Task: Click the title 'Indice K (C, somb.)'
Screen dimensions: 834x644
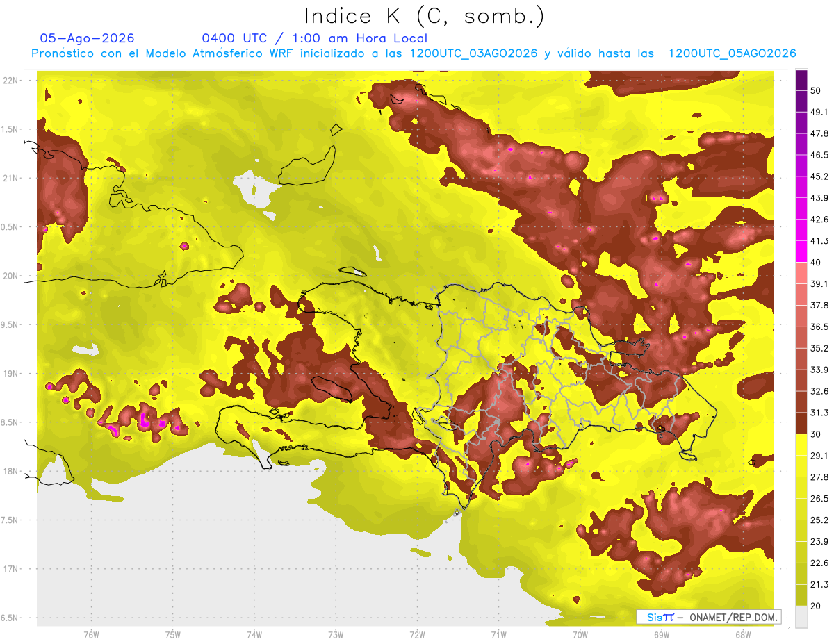Action: (425, 17)
